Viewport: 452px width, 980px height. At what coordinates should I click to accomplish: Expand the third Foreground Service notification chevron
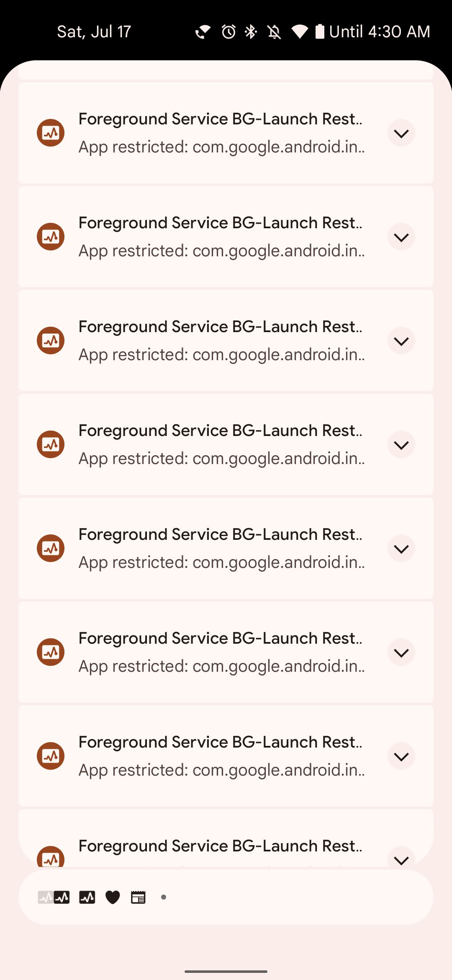401,341
